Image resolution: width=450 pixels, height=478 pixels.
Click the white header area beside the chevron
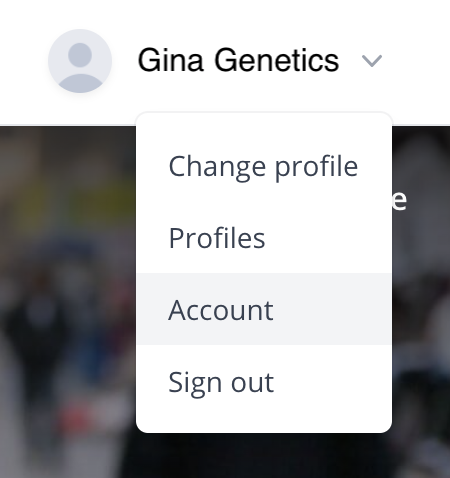point(418,62)
